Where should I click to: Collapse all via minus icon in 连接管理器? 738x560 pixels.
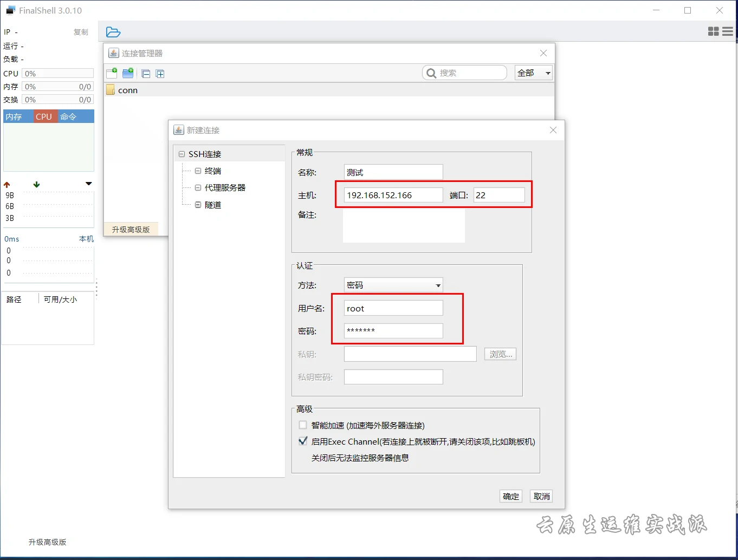[x=146, y=74]
